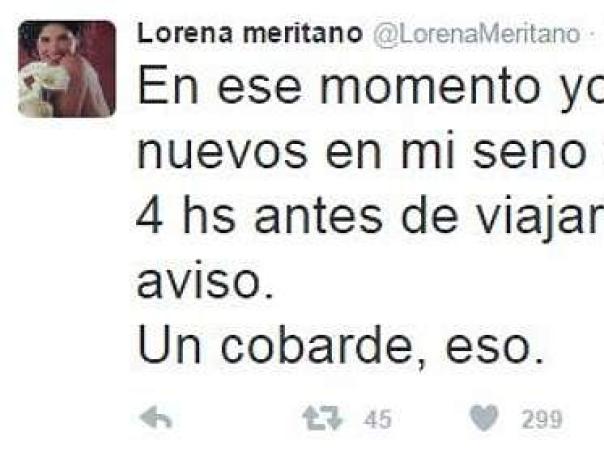Click the word 'cobarde' in the tweet
The height and width of the screenshot is (453, 604).
pyautogui.click(x=317, y=346)
